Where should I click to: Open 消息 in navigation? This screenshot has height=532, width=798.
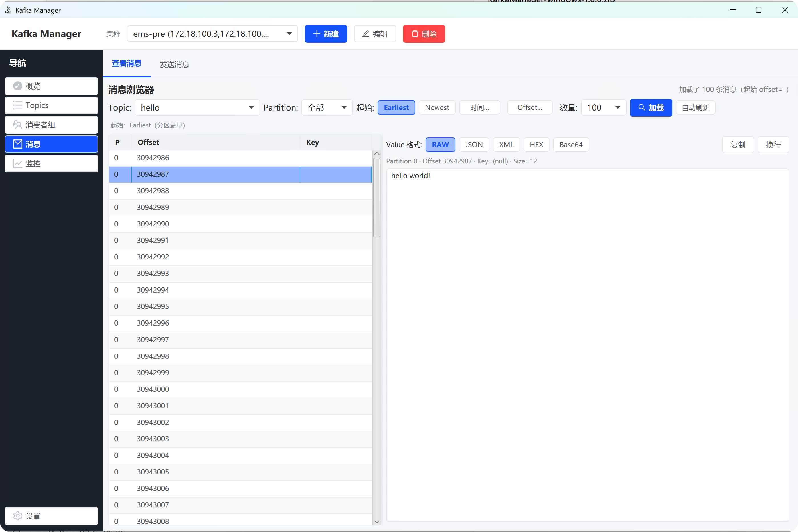point(51,144)
